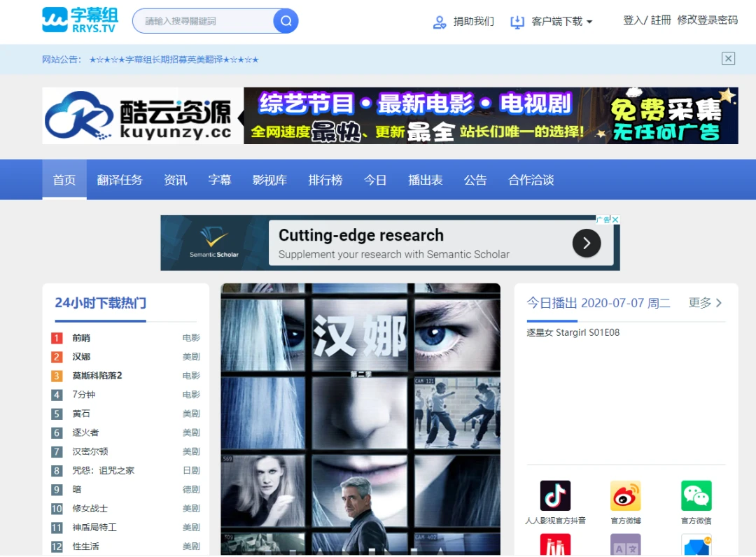This screenshot has height=557, width=756.
Task: Click the RRYS.TV site logo
Action: pos(80,20)
